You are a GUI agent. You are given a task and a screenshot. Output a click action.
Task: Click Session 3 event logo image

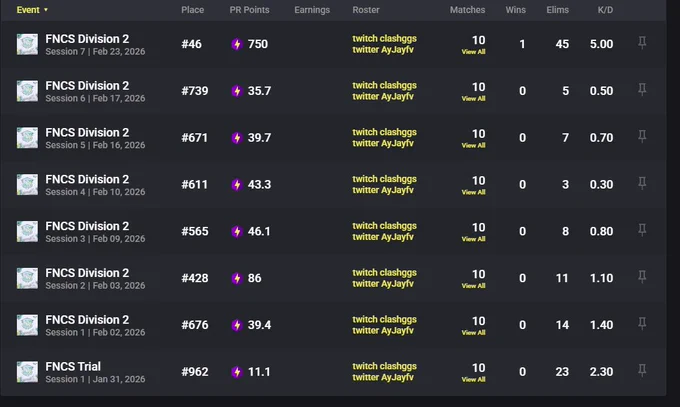point(27,231)
